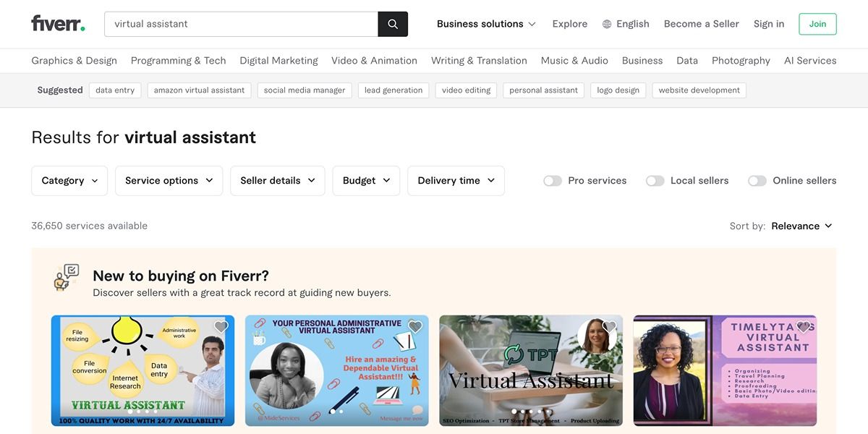868x434 pixels.
Task: Favorite the TPT Virtual Assistant gig
Action: [x=609, y=327]
